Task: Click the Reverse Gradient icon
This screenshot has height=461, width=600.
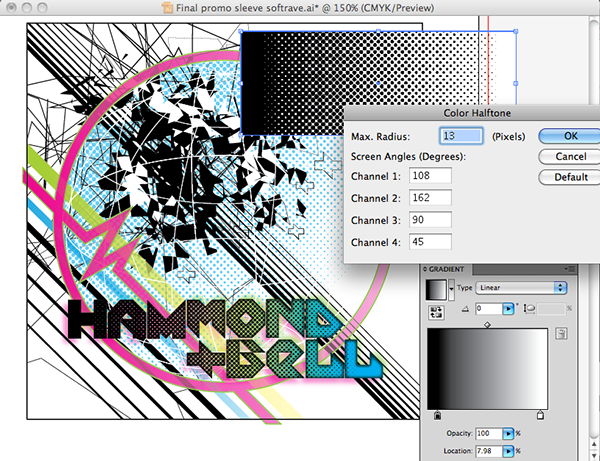Action: [436, 312]
